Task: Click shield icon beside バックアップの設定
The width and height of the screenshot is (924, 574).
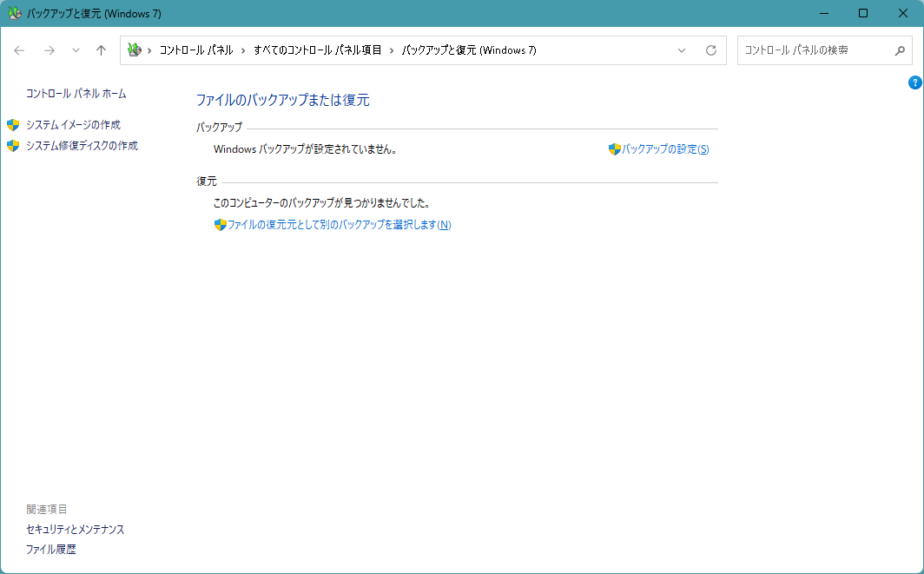Action: click(615, 149)
